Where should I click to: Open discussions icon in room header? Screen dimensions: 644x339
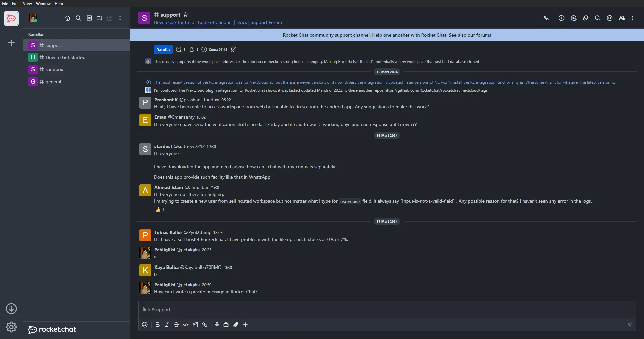(x=586, y=18)
